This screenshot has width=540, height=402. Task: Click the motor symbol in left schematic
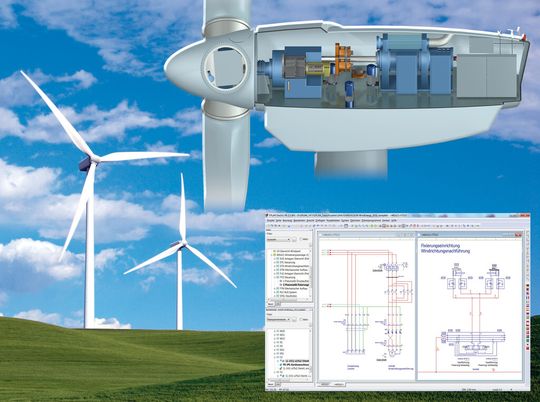pyautogui.click(x=392, y=353)
